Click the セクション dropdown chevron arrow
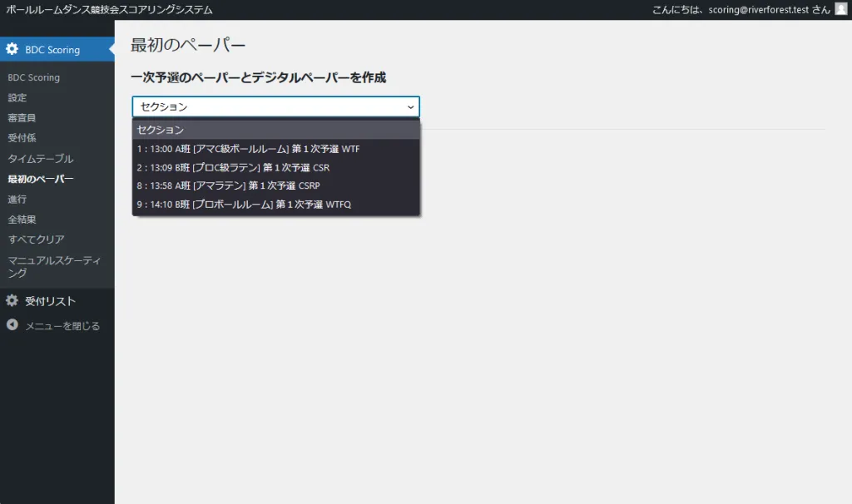The image size is (852, 504). (x=410, y=107)
